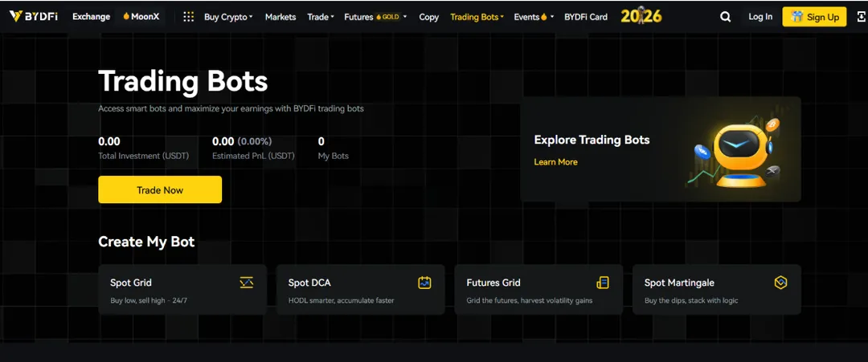868x362 pixels.
Task: Expand the Futures GOLD dropdown
Action: click(375, 17)
